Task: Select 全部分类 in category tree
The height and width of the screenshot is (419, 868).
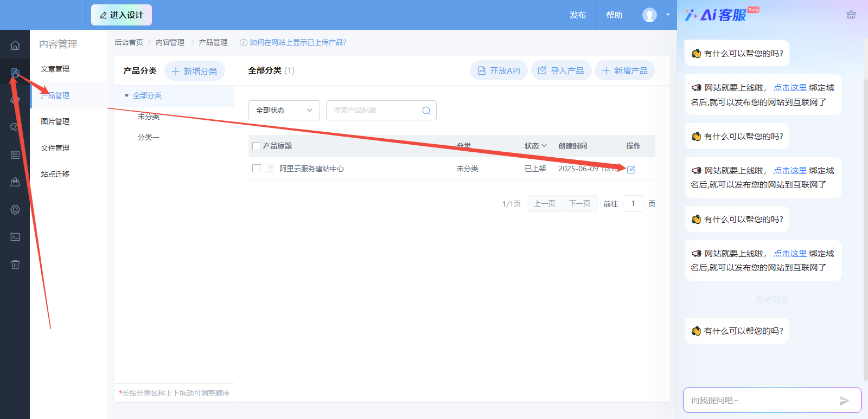Action: click(x=148, y=95)
